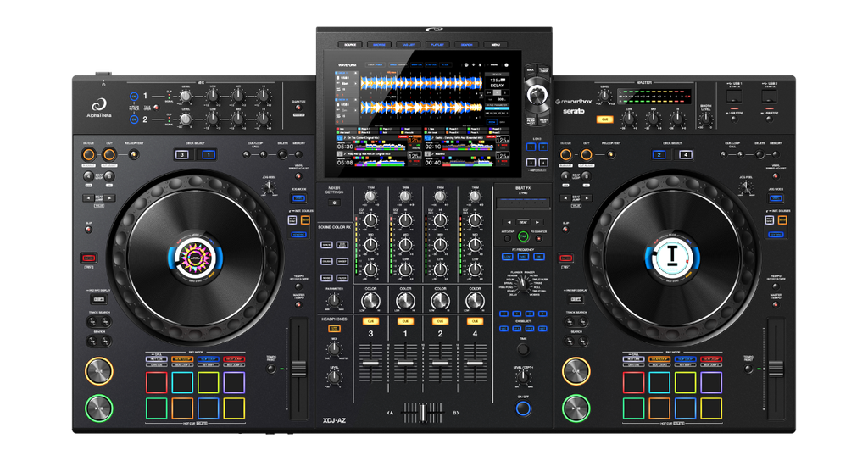Enable KEY SYNC on left deck
Screen dimensions: 868x461
click(x=299, y=235)
